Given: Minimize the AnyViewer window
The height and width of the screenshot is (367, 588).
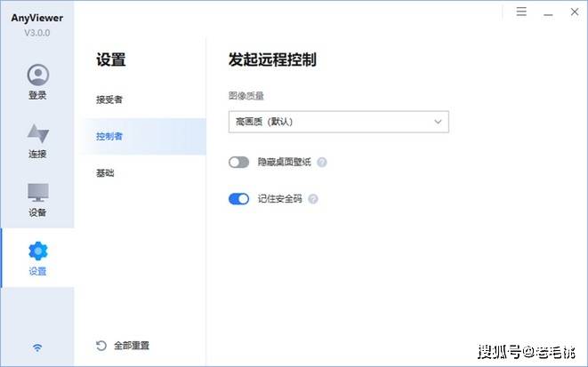Looking at the screenshot, I should click(547, 12).
